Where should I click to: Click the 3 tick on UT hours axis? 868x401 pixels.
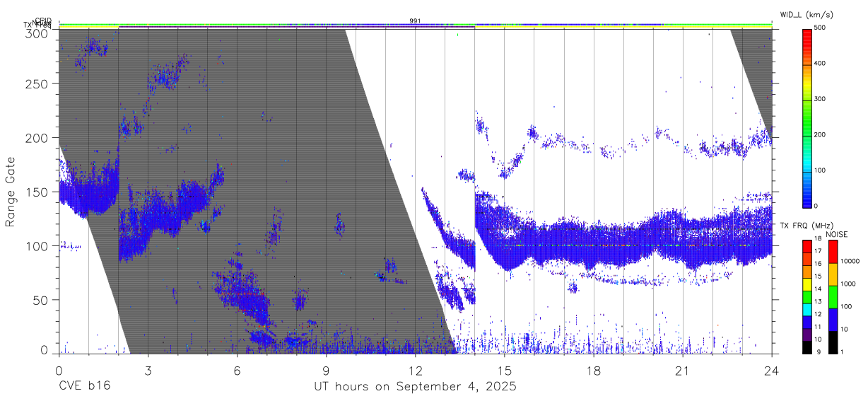[148, 370]
